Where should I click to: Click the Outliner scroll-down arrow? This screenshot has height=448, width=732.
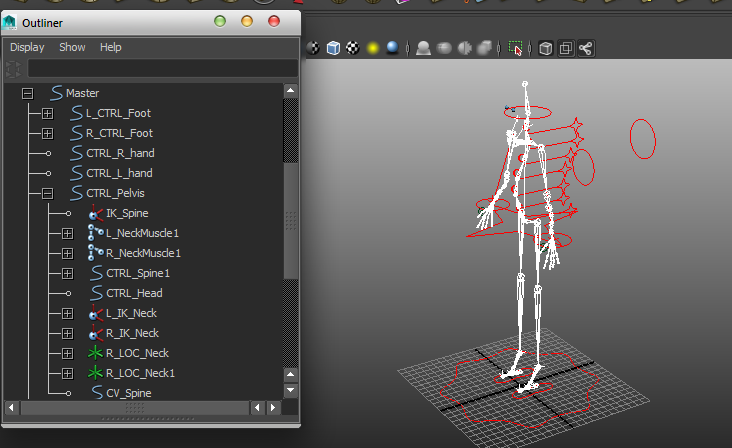click(290, 390)
